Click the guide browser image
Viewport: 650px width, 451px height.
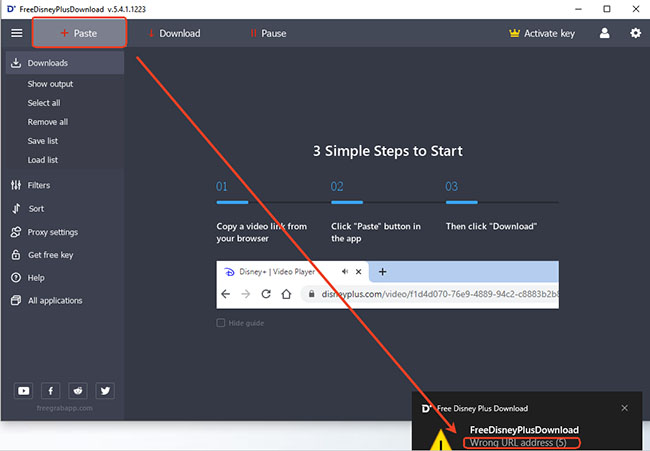coord(387,285)
